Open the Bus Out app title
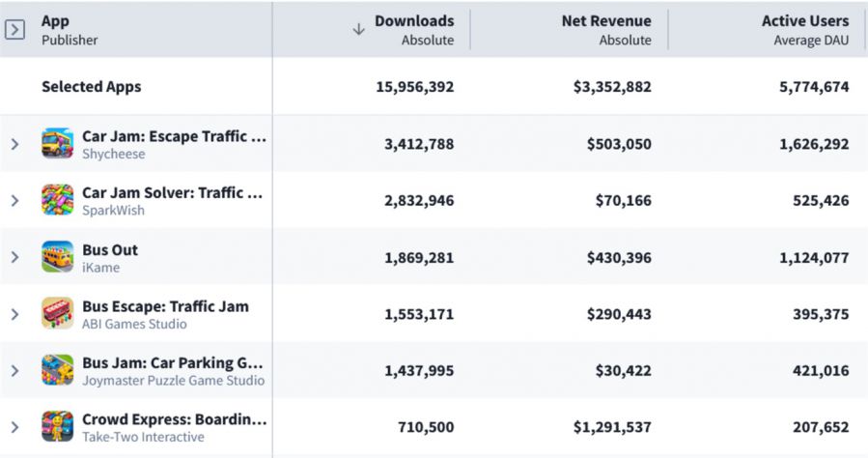 (x=110, y=249)
